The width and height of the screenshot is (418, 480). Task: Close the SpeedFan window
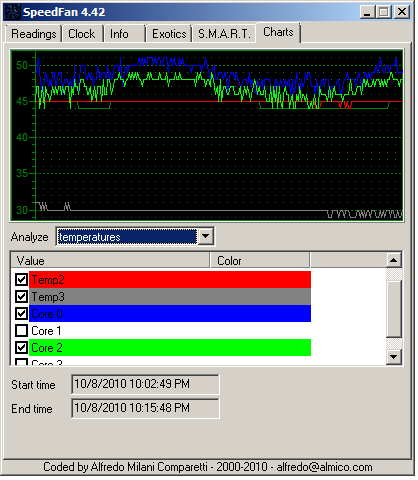click(402, 12)
